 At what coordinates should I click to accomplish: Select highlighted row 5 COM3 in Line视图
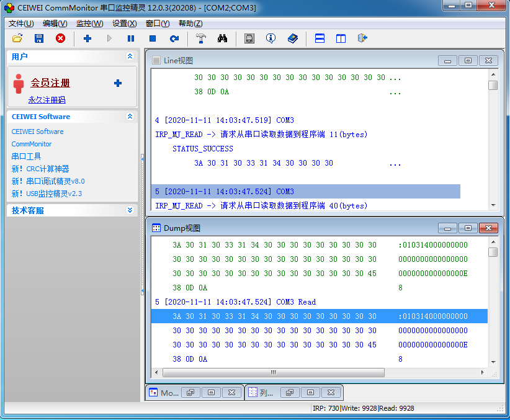point(306,191)
